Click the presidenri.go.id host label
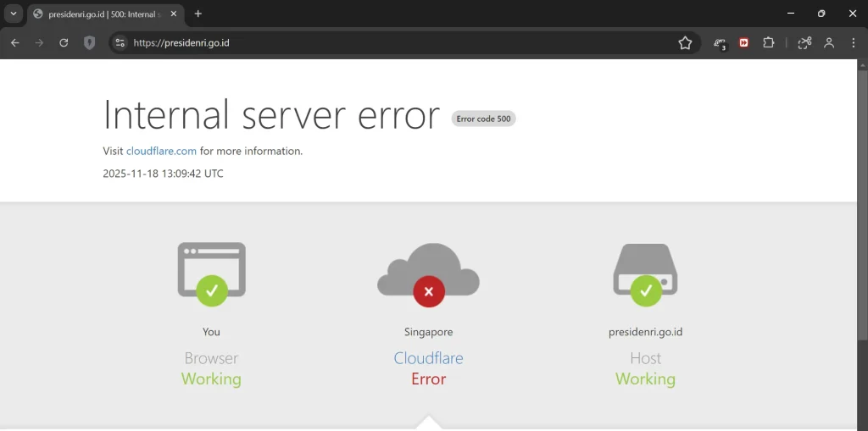The image size is (868, 431). (x=645, y=332)
